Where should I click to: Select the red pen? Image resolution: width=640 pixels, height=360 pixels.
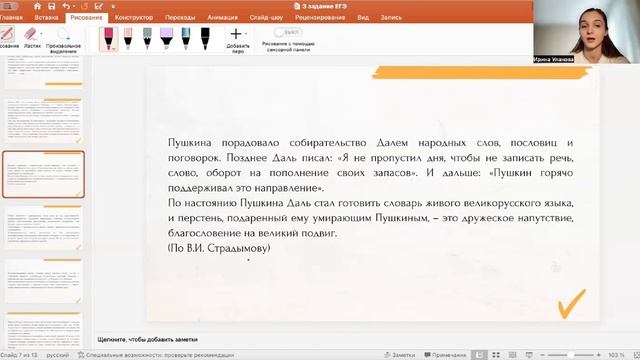point(108,39)
